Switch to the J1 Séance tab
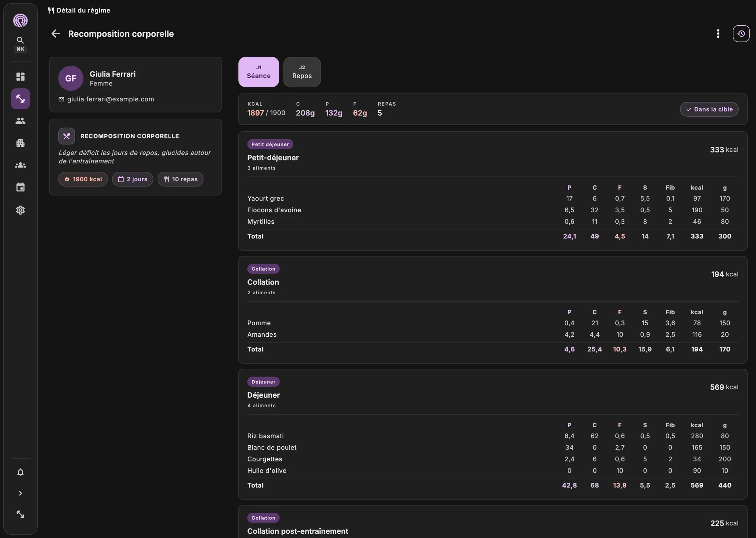 tap(259, 72)
